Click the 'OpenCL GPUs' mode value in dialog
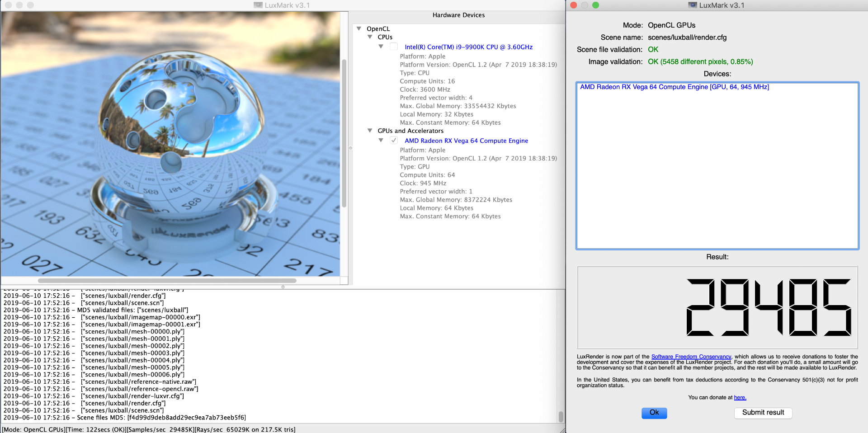Viewport: 868px width, 433px height. click(671, 25)
